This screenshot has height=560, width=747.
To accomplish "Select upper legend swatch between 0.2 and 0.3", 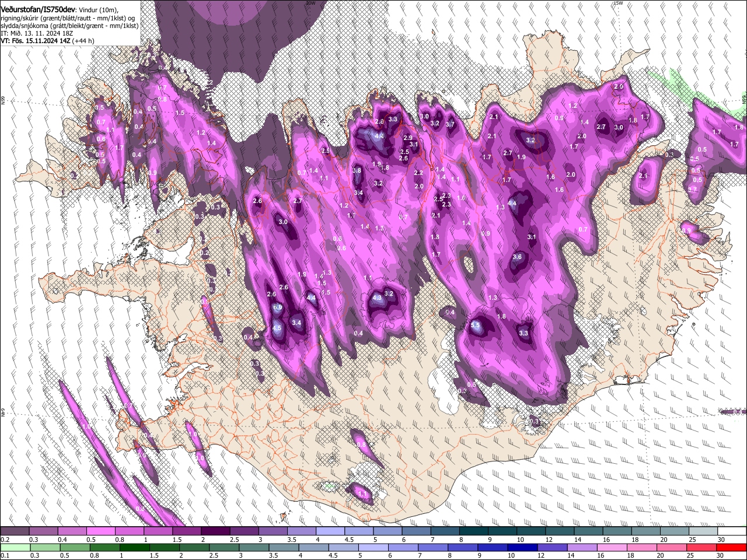I will (15, 531).
